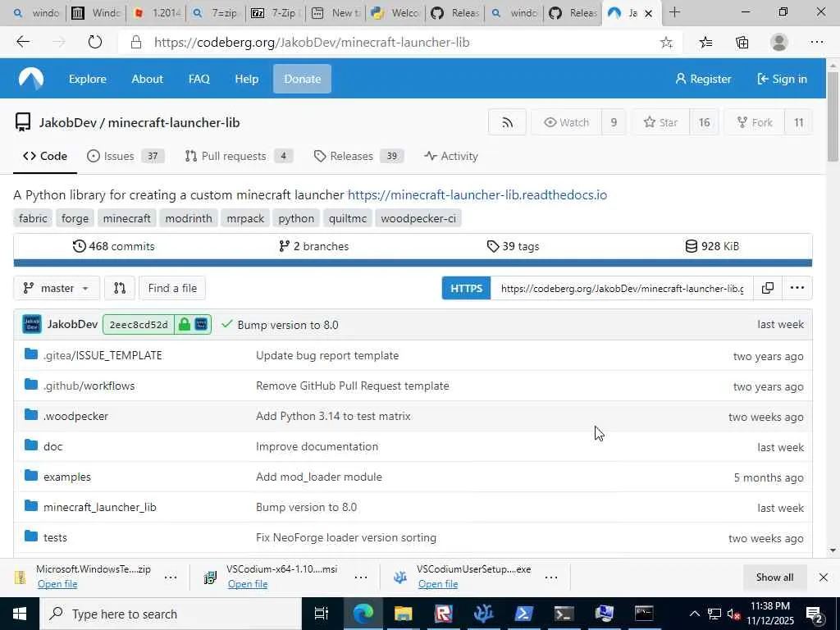840x630 pixels.
Task: Open options for VSCodiumUserSetup exe download
Action: 550,577
